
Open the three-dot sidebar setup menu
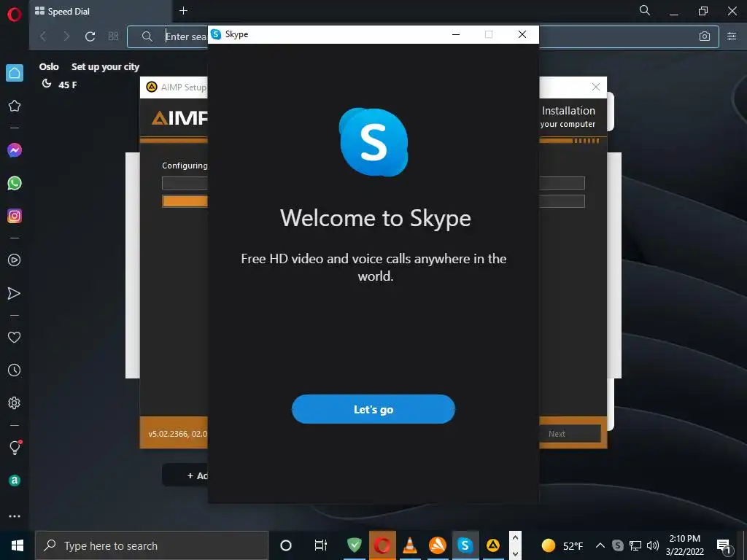(x=15, y=516)
